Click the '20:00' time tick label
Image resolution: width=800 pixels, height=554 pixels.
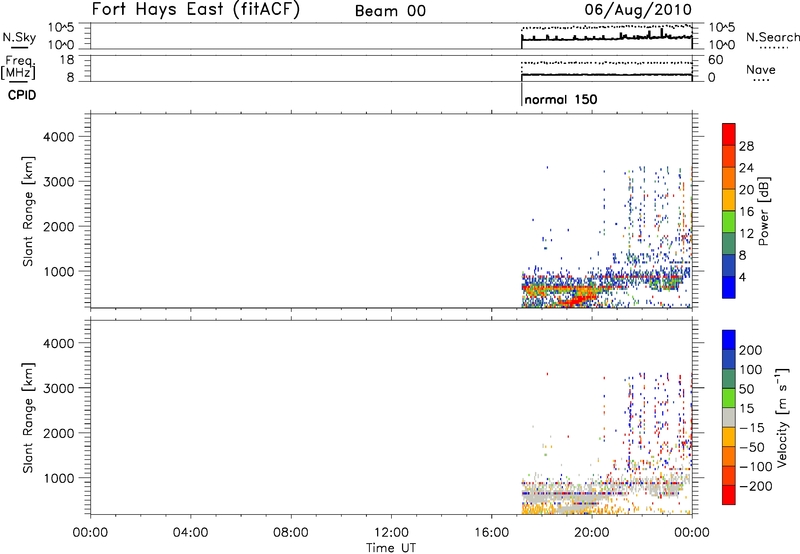click(591, 533)
